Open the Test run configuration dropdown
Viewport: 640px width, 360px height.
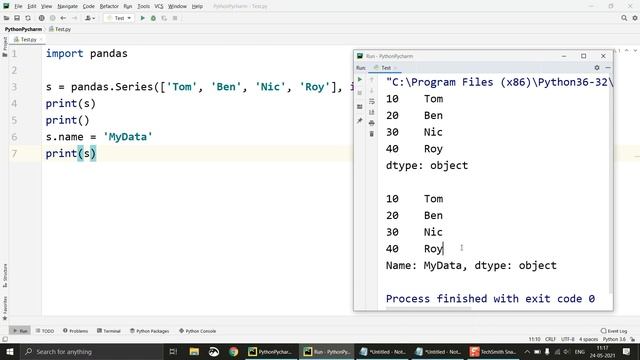pos(119,18)
